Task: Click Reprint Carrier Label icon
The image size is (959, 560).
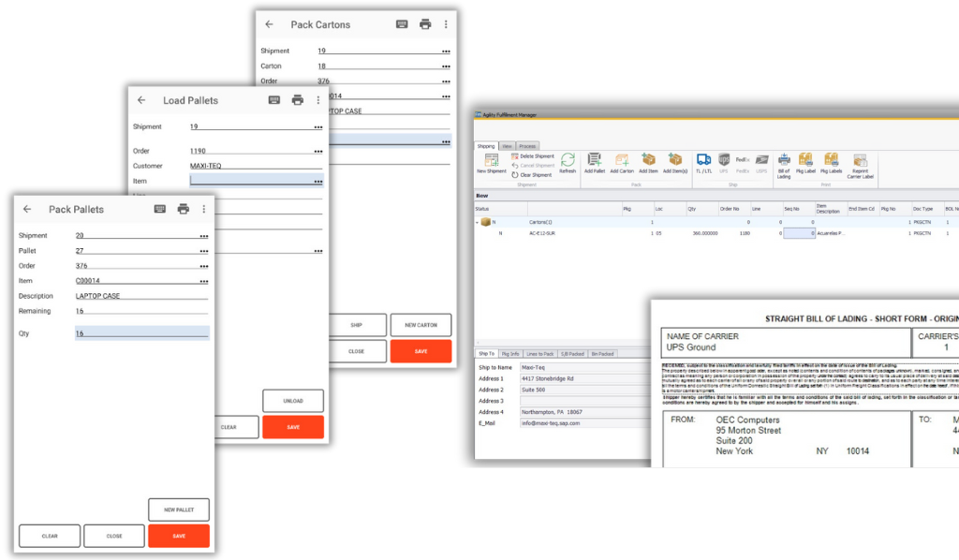Action: (x=860, y=162)
